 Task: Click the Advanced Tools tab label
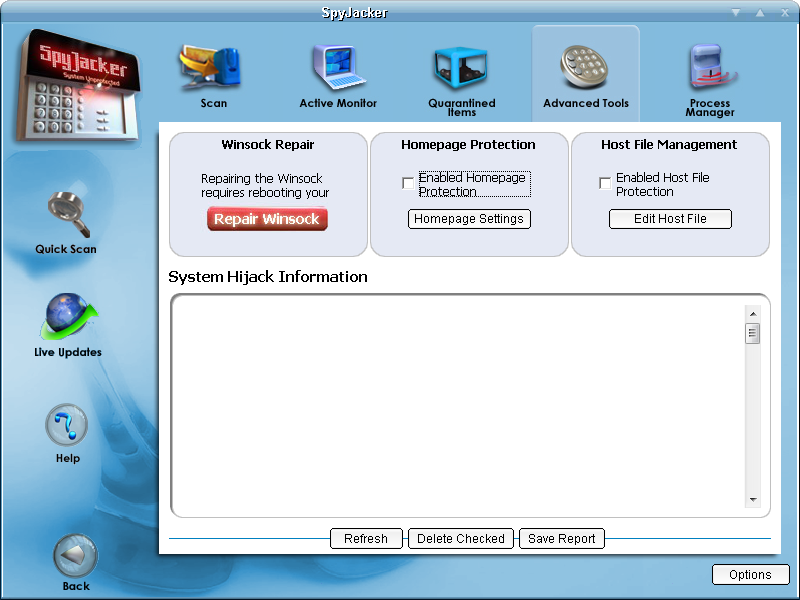coord(586,103)
